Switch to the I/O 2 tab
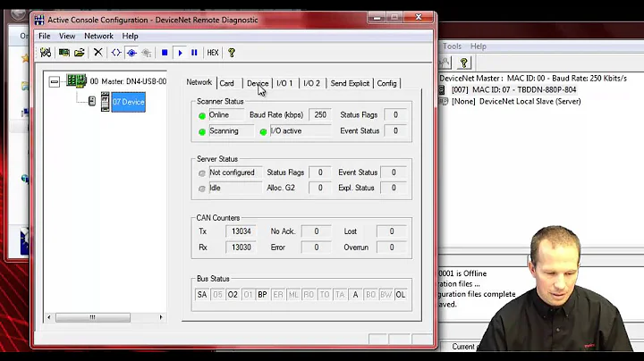 [x=312, y=83]
